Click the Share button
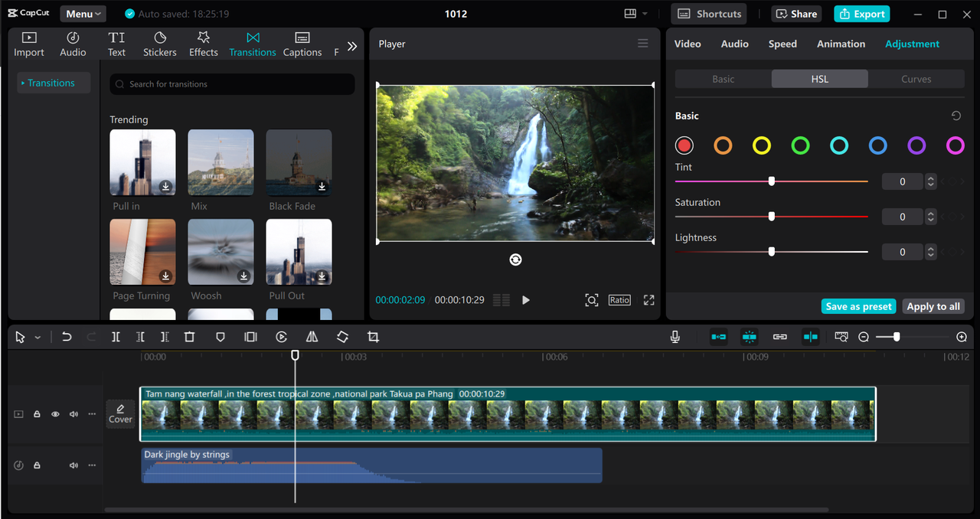The width and height of the screenshot is (980, 519). 797,14
